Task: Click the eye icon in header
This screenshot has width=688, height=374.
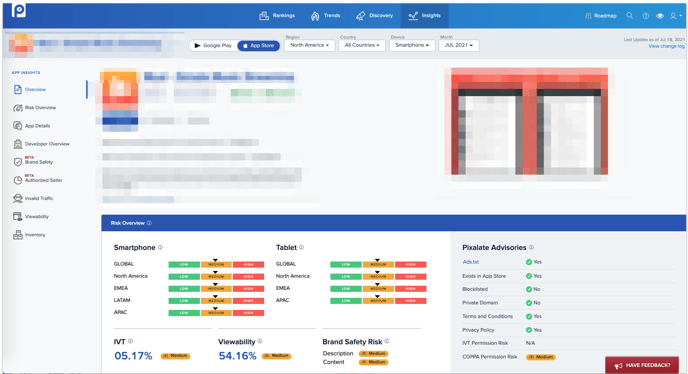Action: (x=659, y=16)
